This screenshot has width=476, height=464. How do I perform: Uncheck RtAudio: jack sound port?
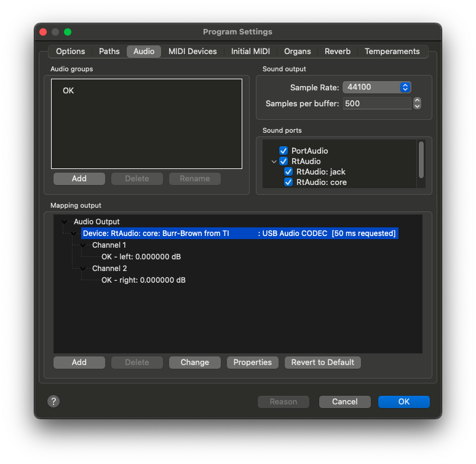pyautogui.click(x=288, y=171)
